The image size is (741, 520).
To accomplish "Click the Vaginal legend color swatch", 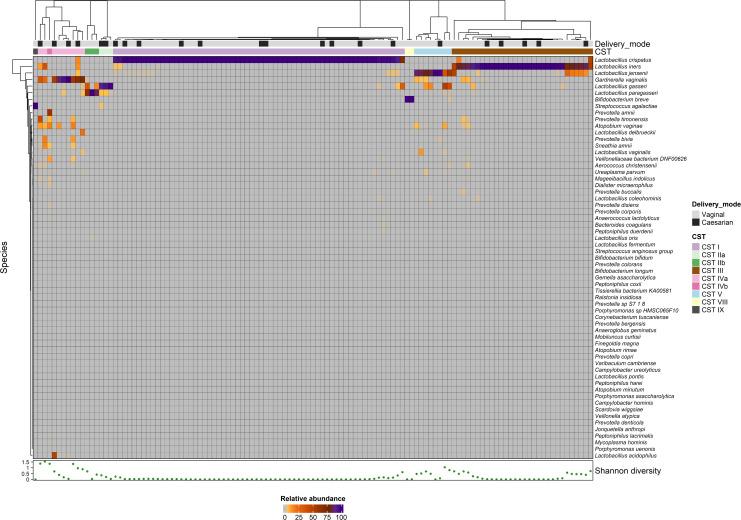I will 696,214.
